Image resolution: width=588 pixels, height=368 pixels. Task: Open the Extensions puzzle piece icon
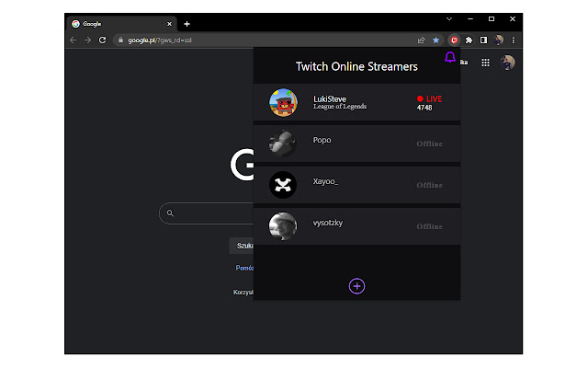469,40
